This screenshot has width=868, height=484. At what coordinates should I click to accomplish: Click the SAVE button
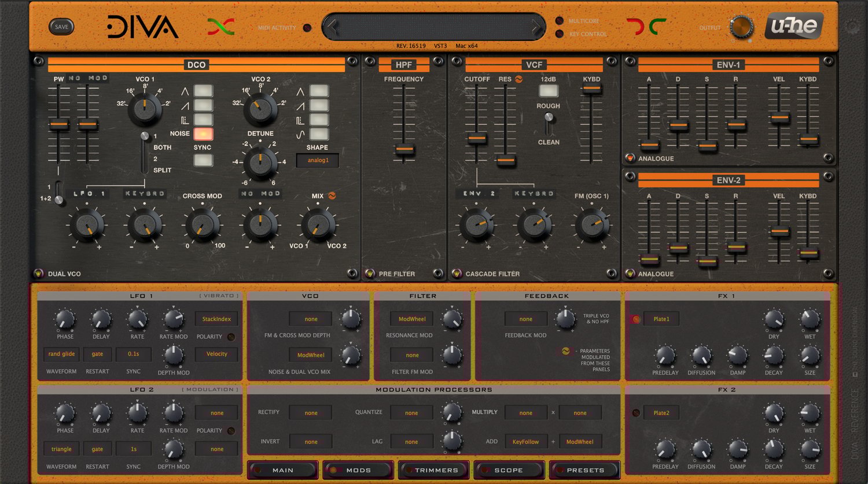point(61,27)
